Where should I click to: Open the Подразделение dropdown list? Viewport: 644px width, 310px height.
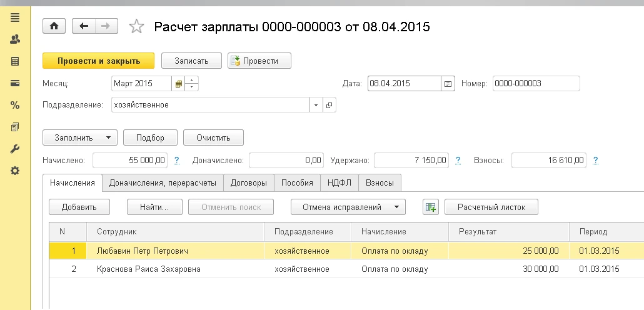[x=316, y=105]
